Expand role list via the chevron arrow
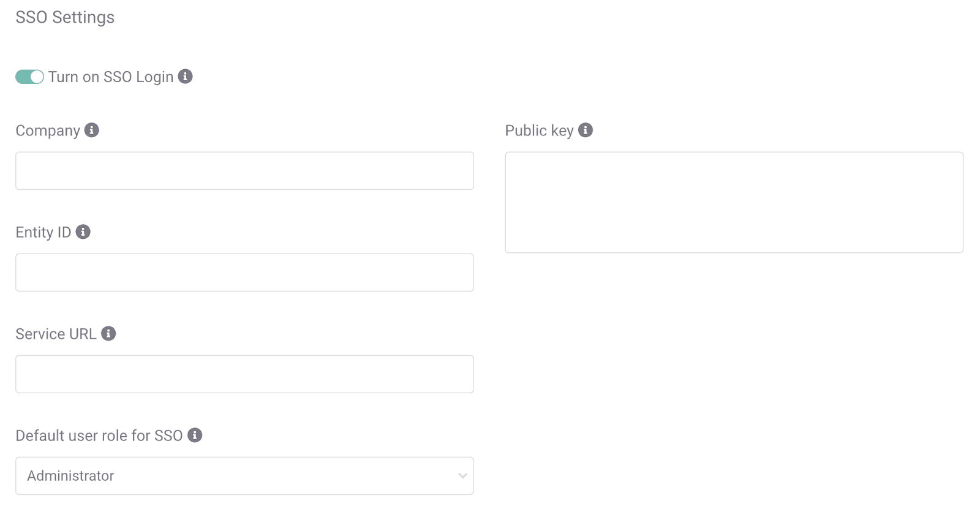This screenshot has width=980, height=520. coord(462,476)
